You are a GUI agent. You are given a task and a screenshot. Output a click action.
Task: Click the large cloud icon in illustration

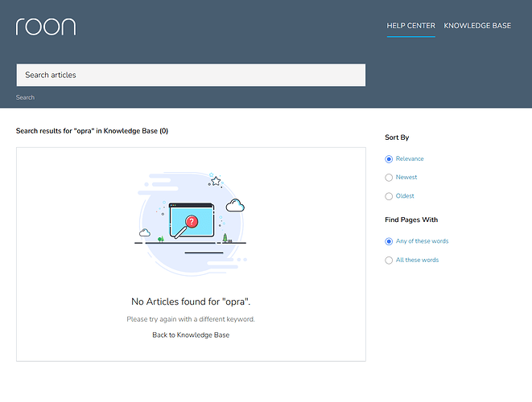[x=235, y=205]
